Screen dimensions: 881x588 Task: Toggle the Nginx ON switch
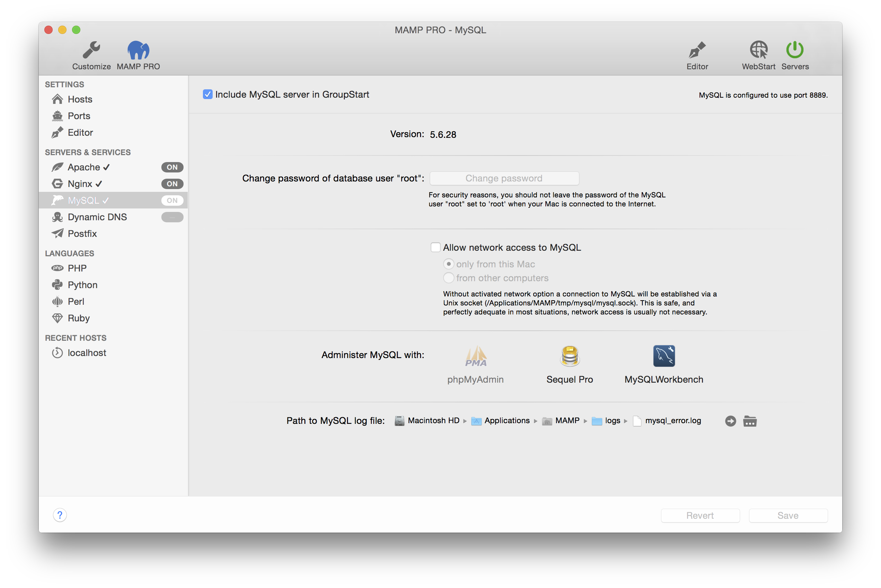pos(172,184)
